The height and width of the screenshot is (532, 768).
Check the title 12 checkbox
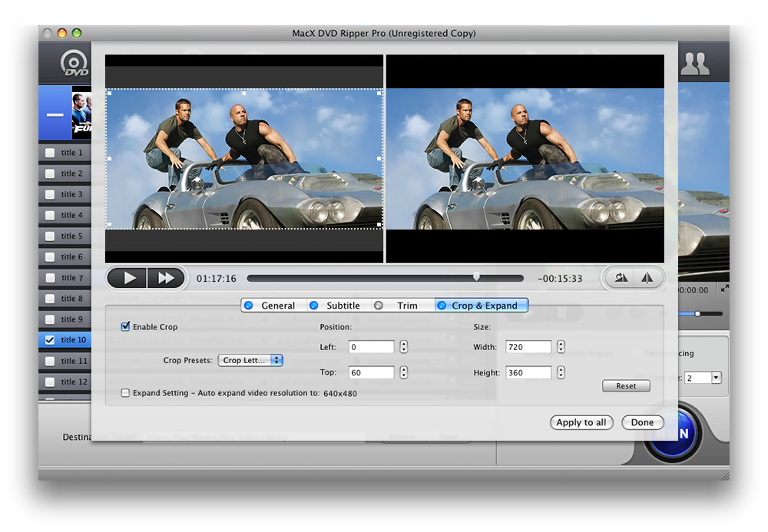coord(50,382)
